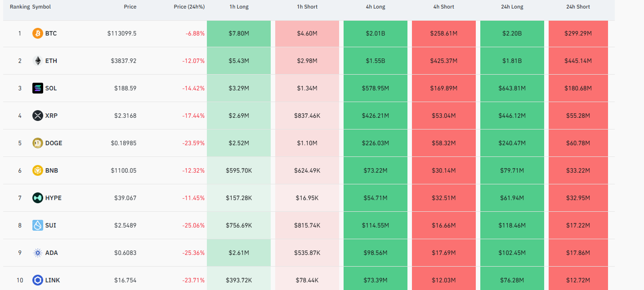Screen dimensions: 644x290
Task: Click the BNB logo icon
Action: coord(38,170)
